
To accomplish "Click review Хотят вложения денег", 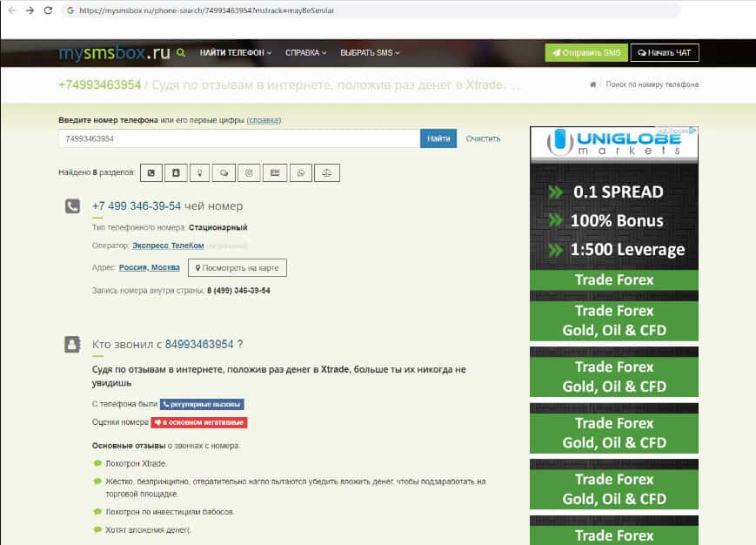I will (x=148, y=530).
